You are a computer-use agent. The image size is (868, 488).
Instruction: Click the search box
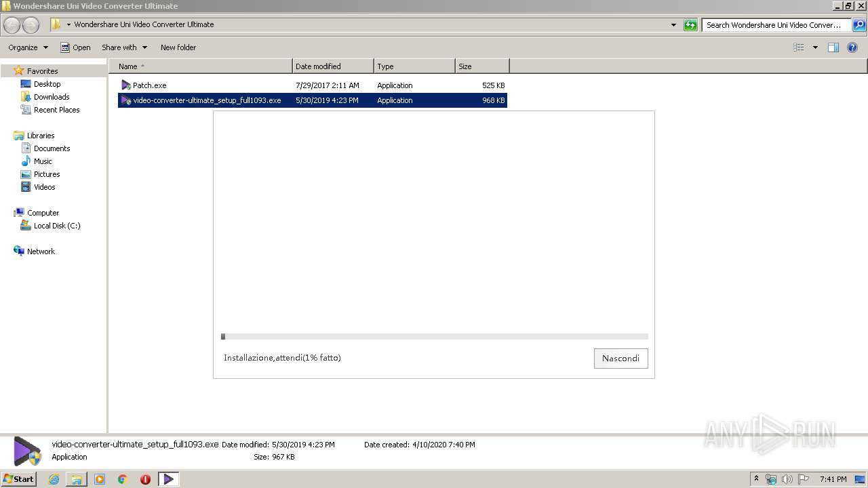point(776,25)
